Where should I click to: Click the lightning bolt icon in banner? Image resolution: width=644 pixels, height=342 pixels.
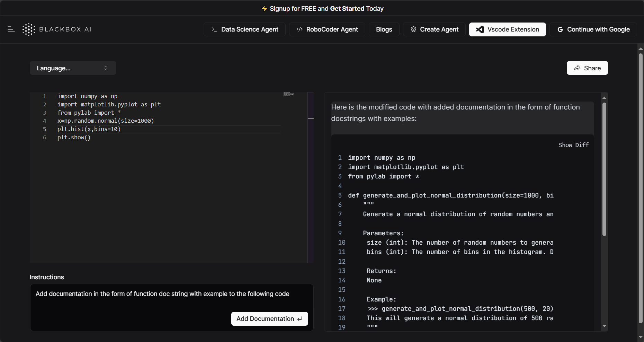264,9
